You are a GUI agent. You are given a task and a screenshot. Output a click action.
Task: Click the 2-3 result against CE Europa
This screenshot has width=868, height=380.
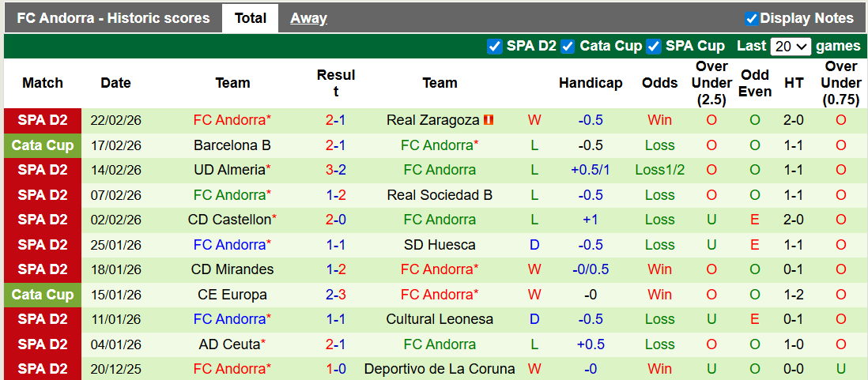tap(335, 295)
